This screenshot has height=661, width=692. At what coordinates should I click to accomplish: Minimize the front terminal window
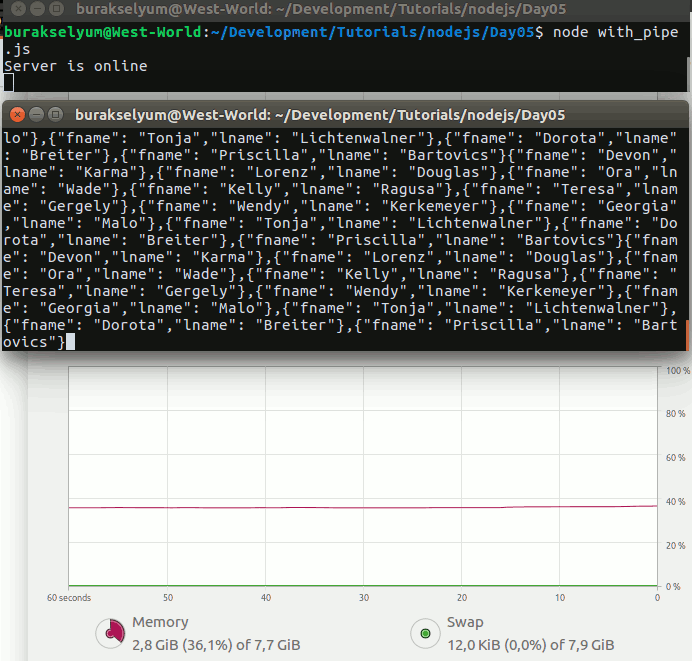(36, 115)
